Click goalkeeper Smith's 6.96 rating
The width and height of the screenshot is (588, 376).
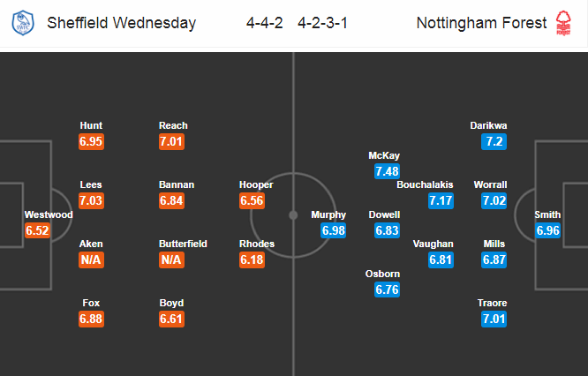point(548,230)
